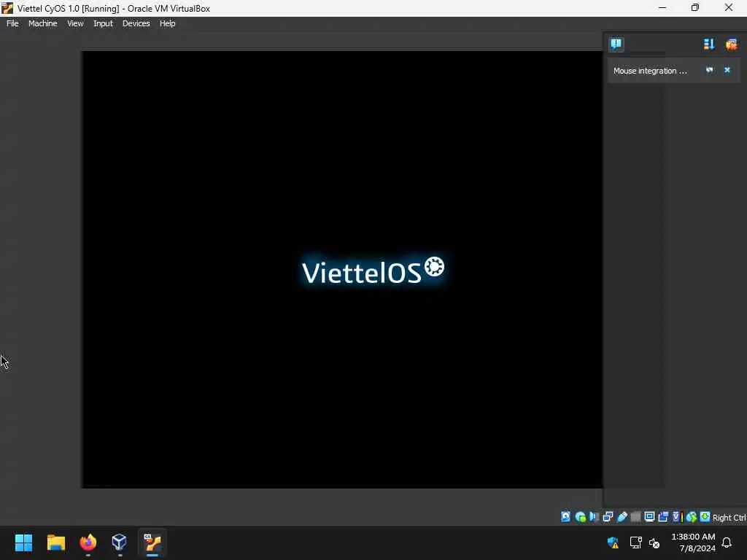
Task: Click the do-not-show-again icon on Mouse integration
Action: tap(709, 70)
